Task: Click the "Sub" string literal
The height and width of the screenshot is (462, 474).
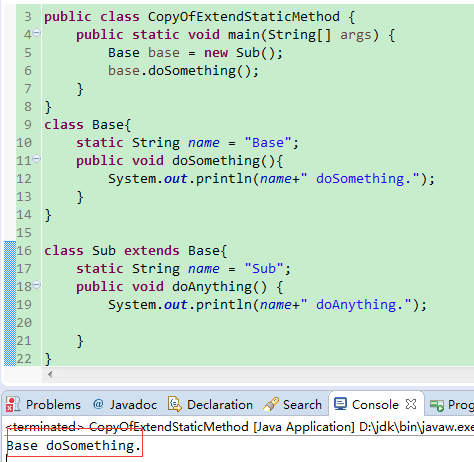Action: [x=264, y=269]
